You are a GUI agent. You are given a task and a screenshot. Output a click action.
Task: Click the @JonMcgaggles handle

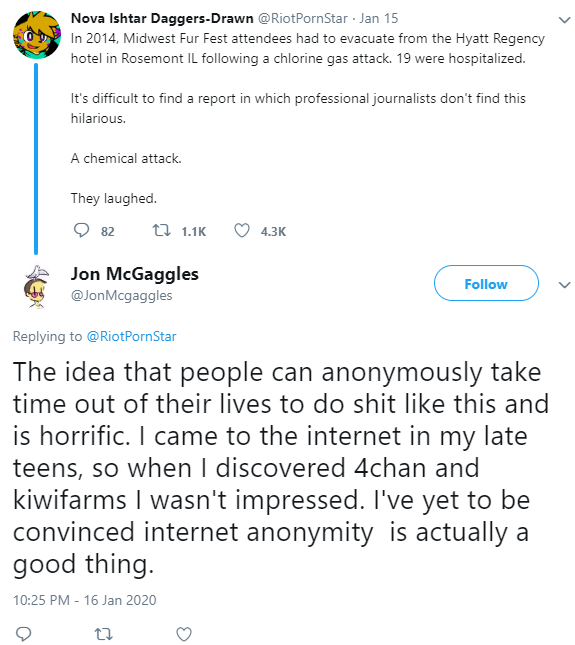pyautogui.click(x=121, y=295)
